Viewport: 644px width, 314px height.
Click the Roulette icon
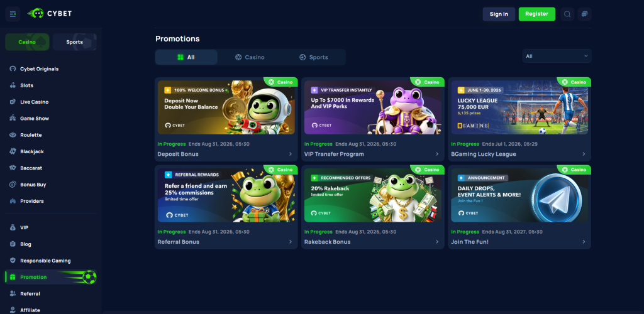pyautogui.click(x=13, y=135)
